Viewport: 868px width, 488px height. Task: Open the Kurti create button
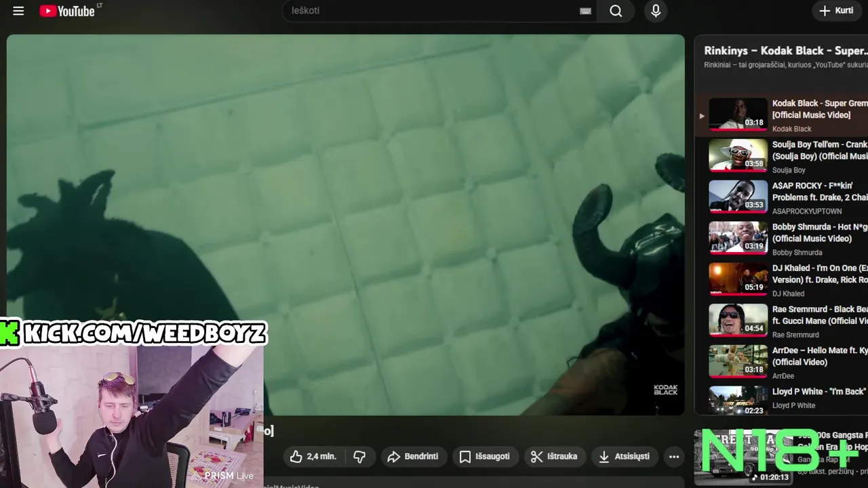point(837,11)
